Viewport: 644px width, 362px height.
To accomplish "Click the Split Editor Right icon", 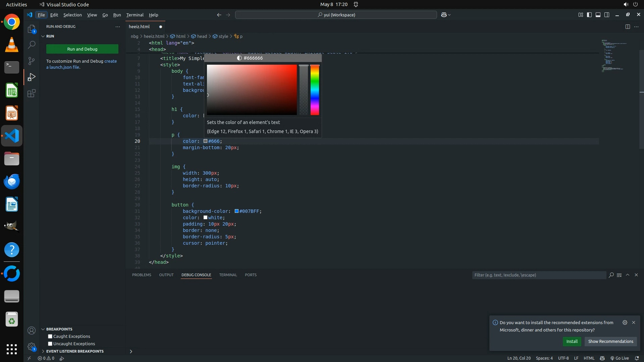I will click(x=628, y=26).
